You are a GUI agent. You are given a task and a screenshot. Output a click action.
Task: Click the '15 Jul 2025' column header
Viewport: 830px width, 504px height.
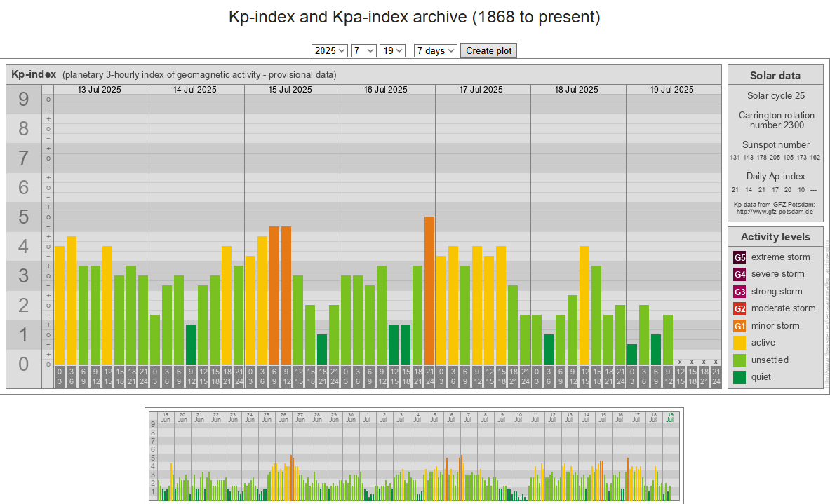click(290, 90)
